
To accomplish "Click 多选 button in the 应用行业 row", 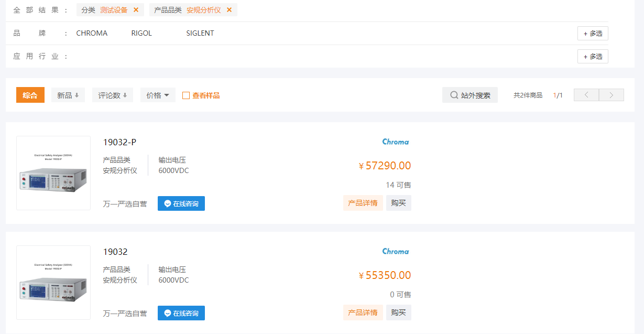I will pos(593,56).
